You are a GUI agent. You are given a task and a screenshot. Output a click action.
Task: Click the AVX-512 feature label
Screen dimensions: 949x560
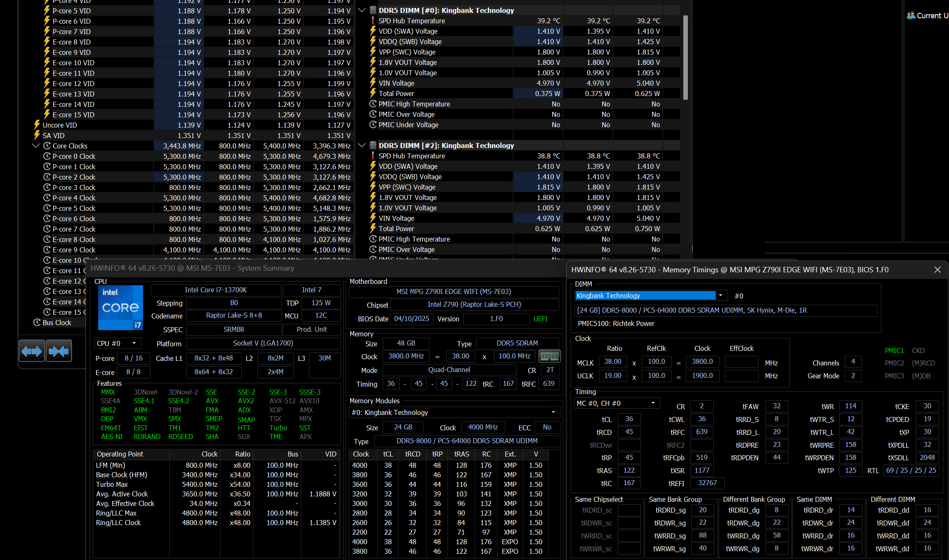282,401
